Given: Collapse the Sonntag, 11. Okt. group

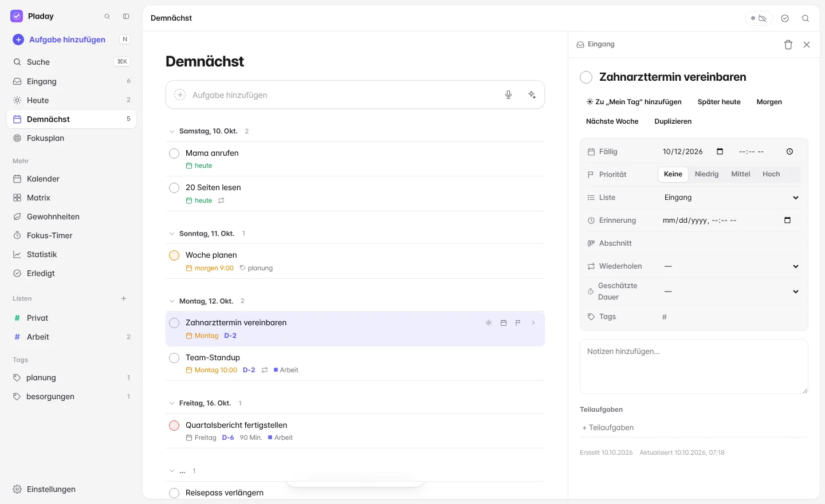Looking at the screenshot, I should coord(172,234).
